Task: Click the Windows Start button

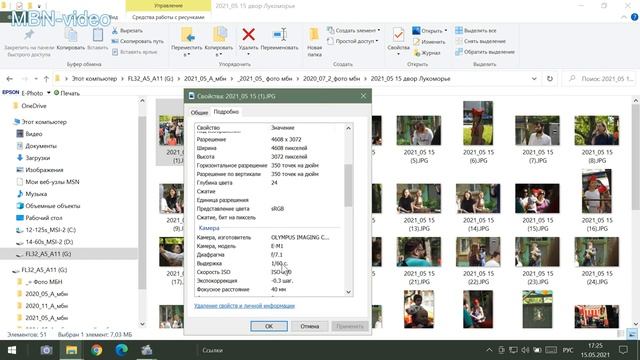Action: 12,350
